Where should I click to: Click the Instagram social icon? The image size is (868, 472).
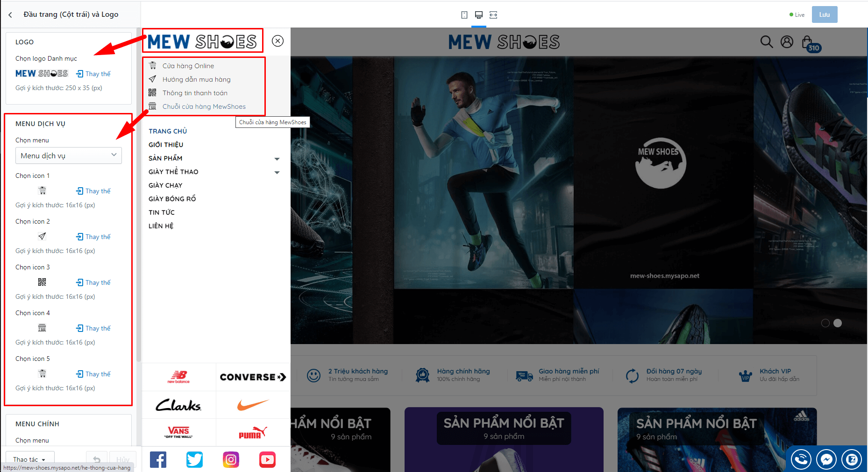(x=231, y=459)
